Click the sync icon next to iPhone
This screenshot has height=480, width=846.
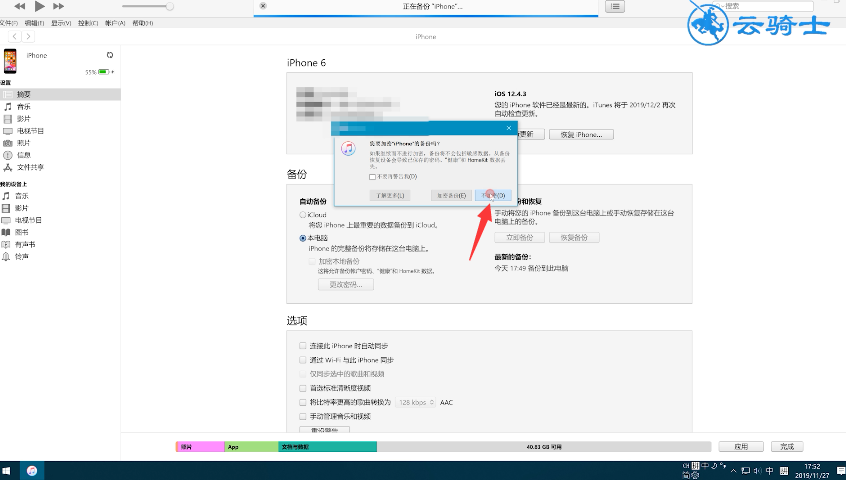point(110,55)
